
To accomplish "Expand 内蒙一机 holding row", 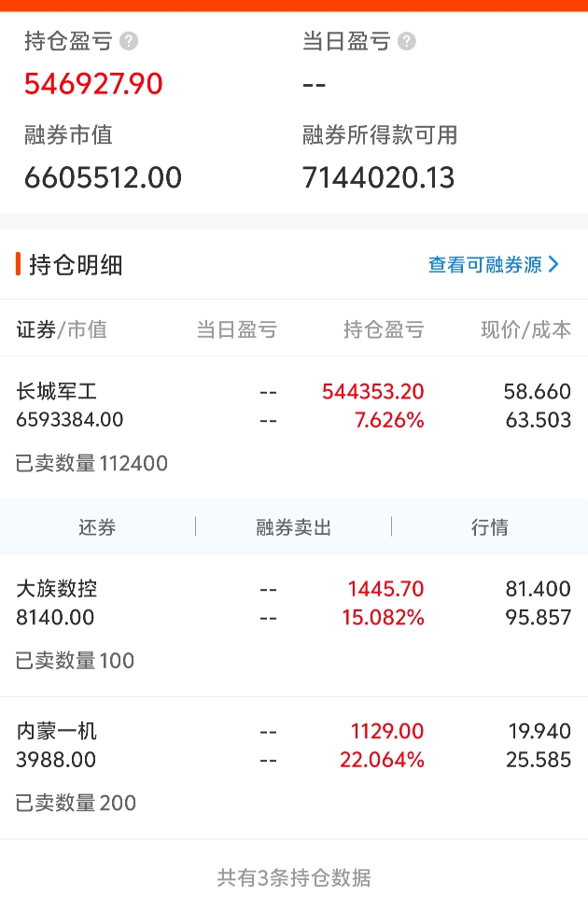I will 294,768.
